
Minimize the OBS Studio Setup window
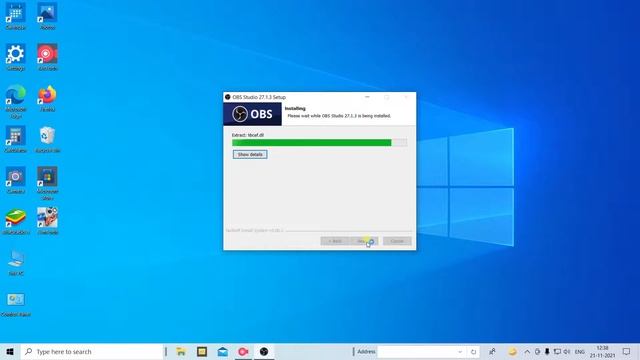tap(367, 97)
